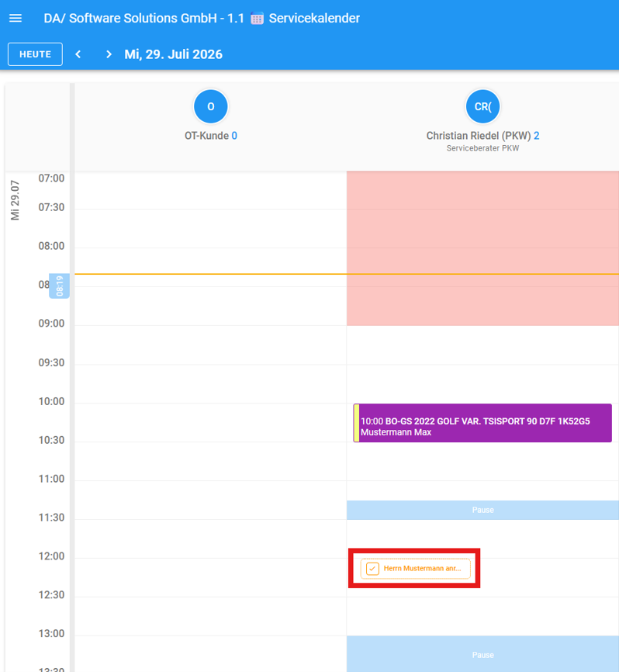Click the 07:00 time label
The height and width of the screenshot is (672, 619).
click(51, 178)
